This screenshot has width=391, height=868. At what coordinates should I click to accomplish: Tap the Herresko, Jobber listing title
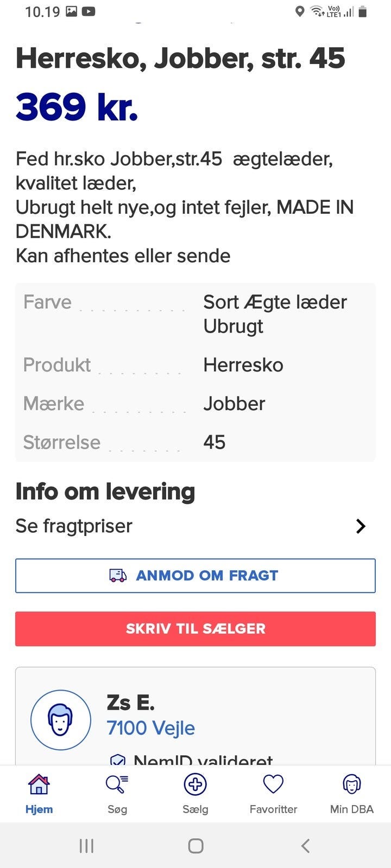[180, 58]
